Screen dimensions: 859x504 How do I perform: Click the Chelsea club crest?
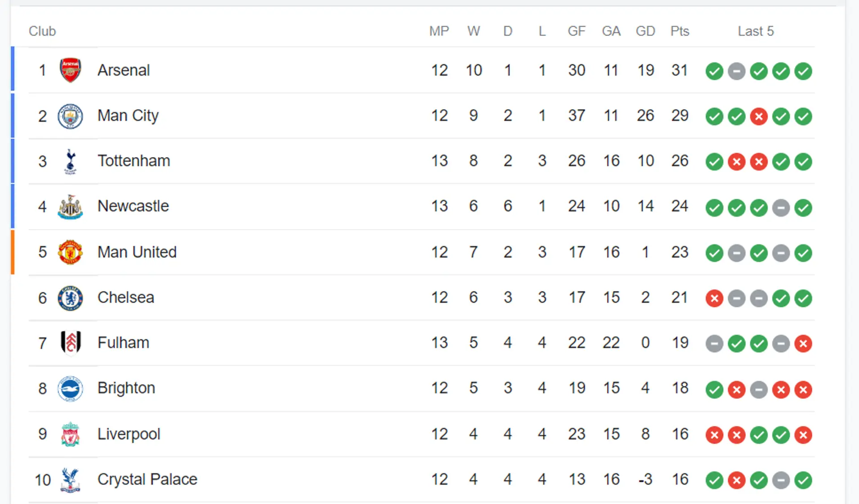click(70, 298)
